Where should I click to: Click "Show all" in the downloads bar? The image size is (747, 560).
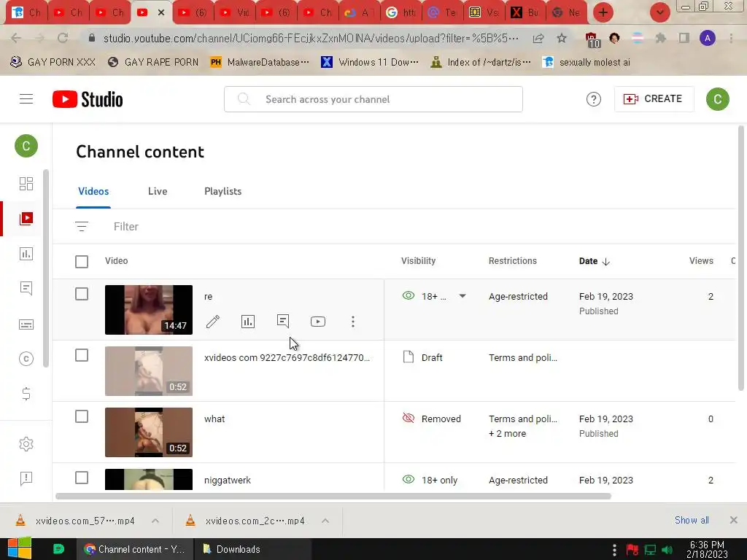[692, 520]
